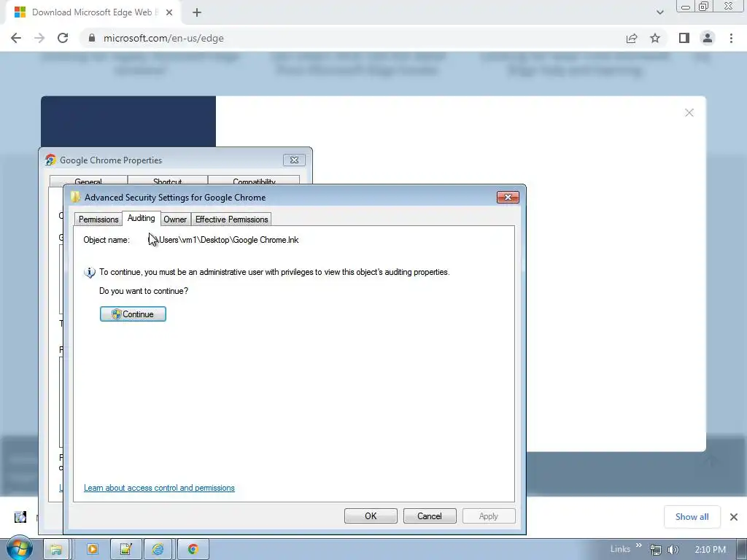The width and height of the screenshot is (747, 560).
Task: Click the Continue button with shield icon
Action: 133,314
